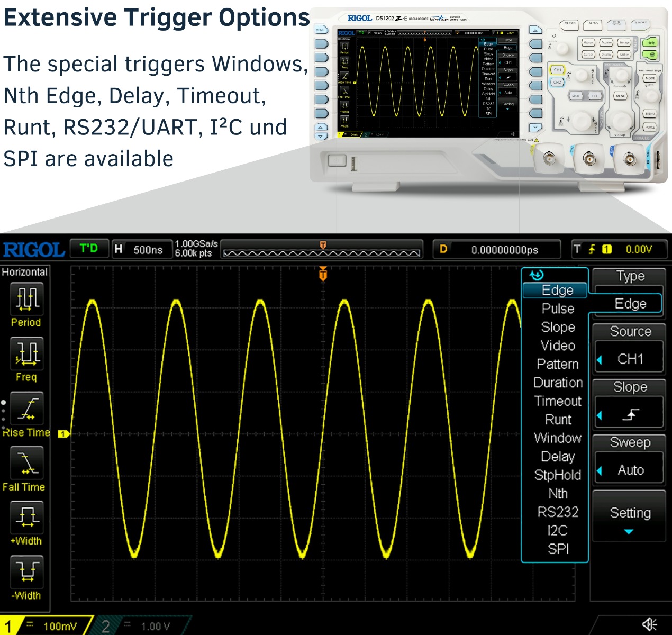Viewport: 672px width, 635px height.
Task: Choose the Fall Time measurement icon in enlarged screen
Action: 27,463
